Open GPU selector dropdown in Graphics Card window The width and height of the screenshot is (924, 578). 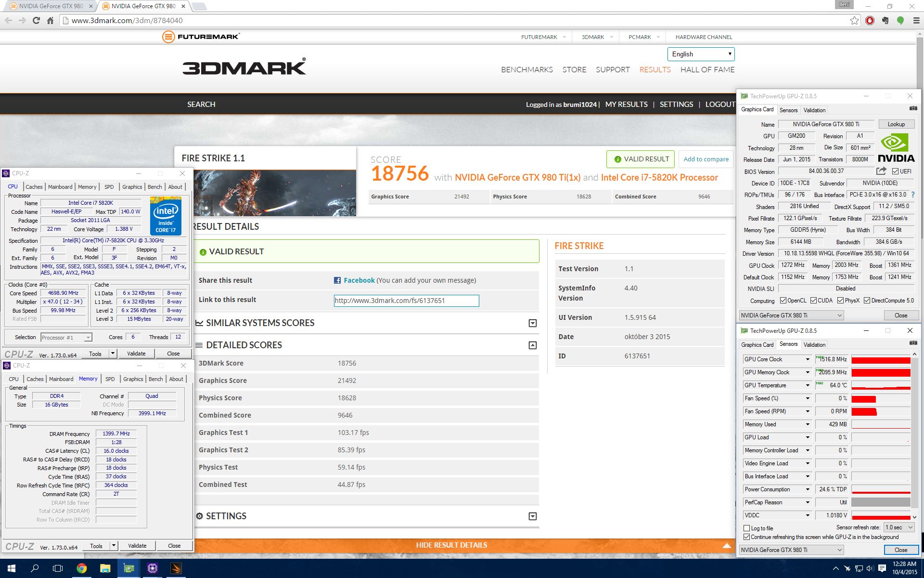(791, 315)
